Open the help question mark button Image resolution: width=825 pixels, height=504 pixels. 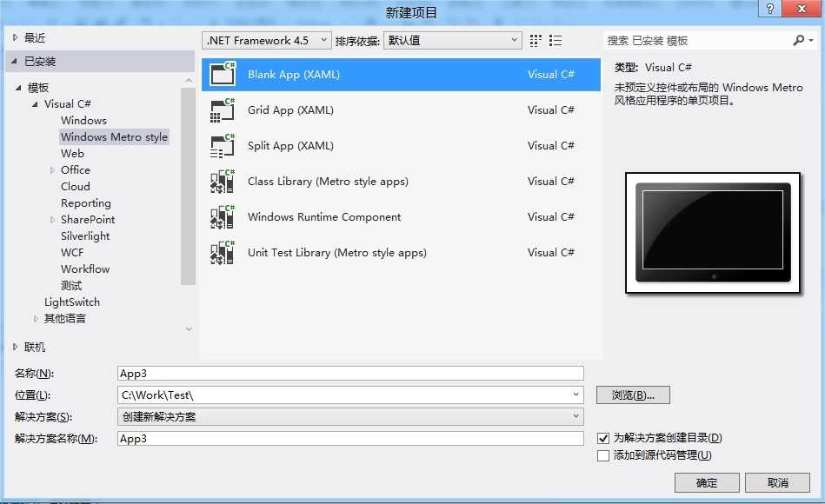point(769,9)
